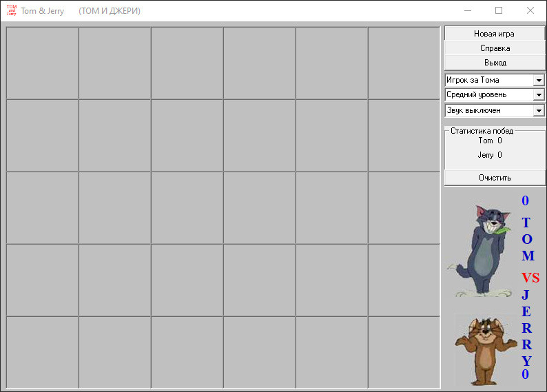Select fifth-row, fourth-column board cell
The image size is (547, 392).
coord(260,352)
